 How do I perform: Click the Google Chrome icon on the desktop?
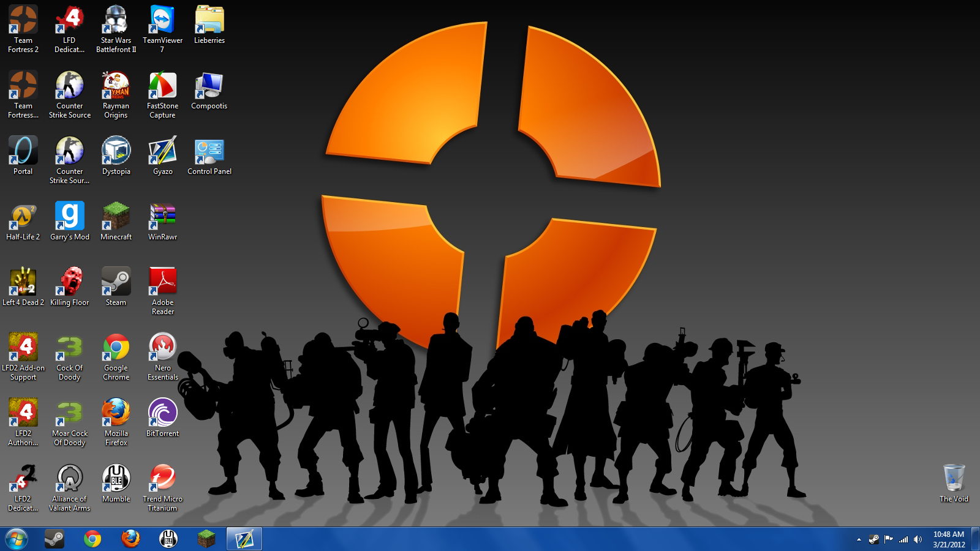(116, 356)
